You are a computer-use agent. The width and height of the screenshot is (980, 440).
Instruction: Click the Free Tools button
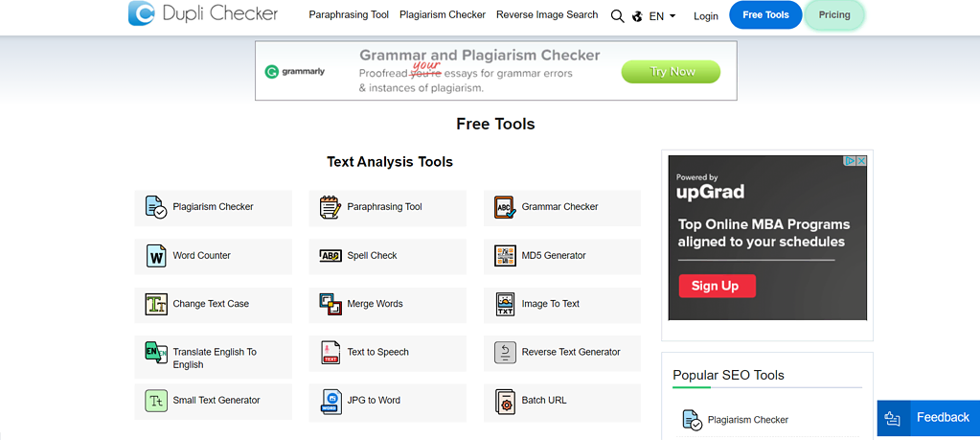pos(764,15)
